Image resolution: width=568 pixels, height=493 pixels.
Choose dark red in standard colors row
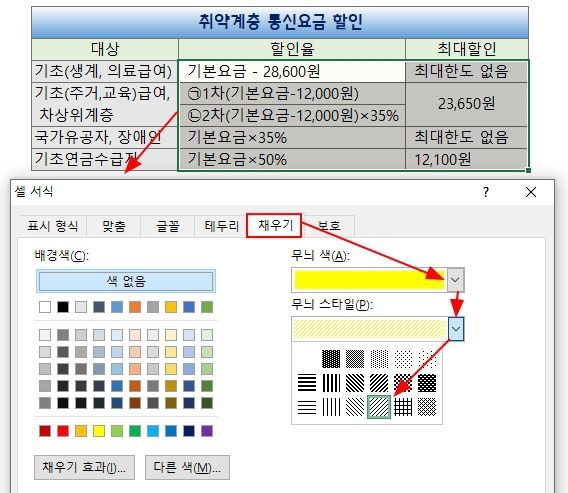click(45, 431)
